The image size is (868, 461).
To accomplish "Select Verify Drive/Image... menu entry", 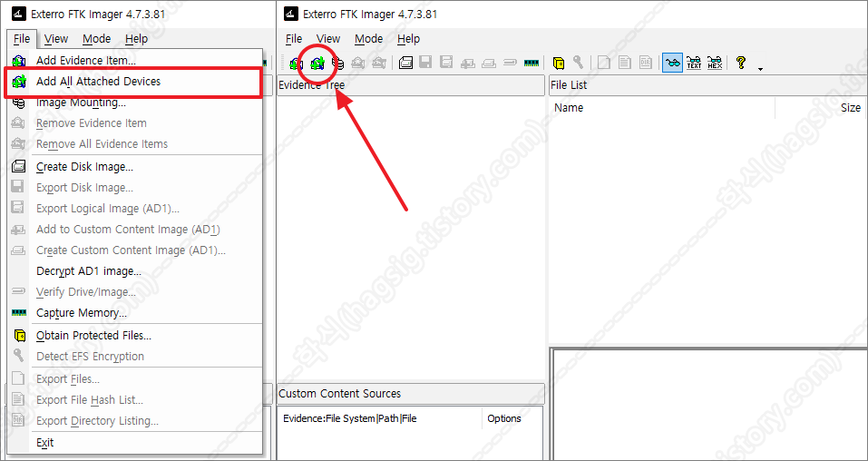I will point(135,292).
